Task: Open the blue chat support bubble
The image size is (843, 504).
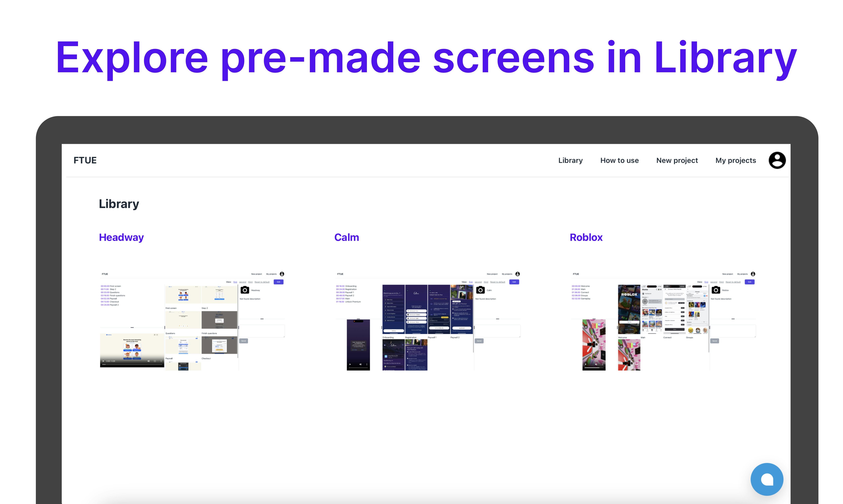Action: (767, 479)
